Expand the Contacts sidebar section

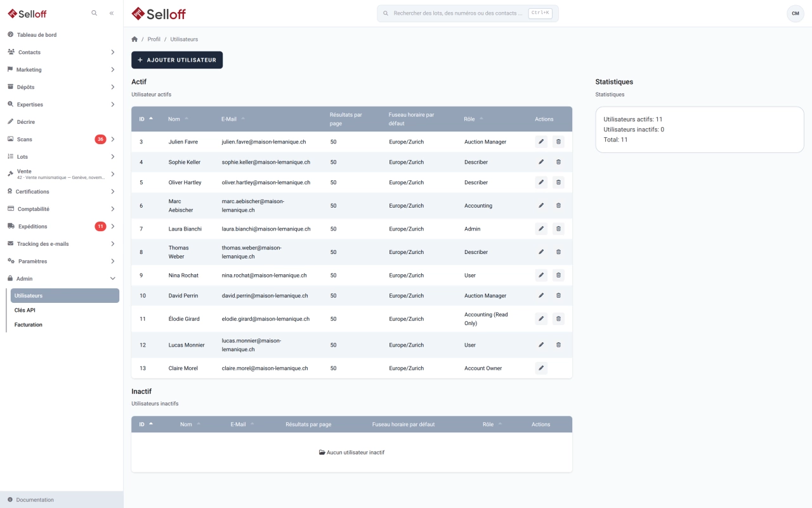coord(62,52)
